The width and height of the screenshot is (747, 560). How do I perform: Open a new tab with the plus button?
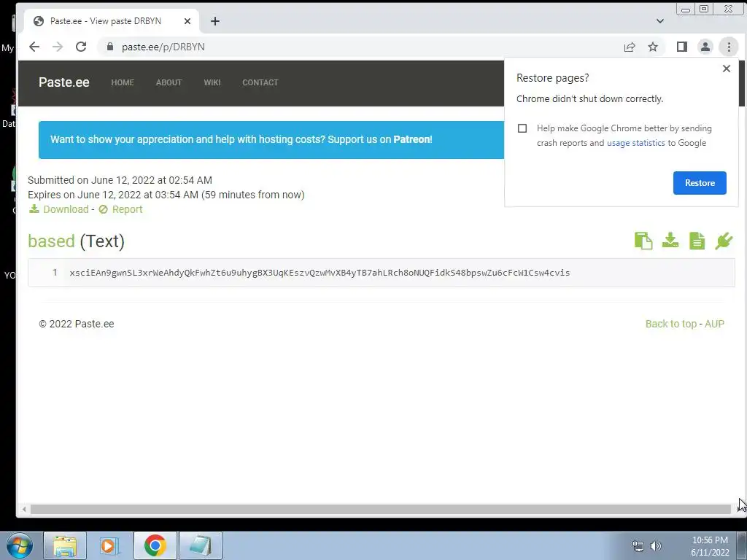tap(215, 21)
